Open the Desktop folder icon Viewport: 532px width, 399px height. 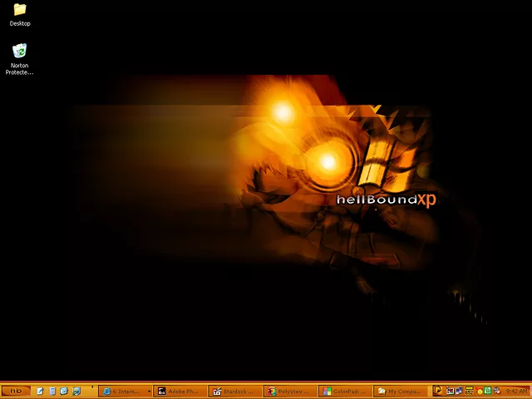click(19, 11)
